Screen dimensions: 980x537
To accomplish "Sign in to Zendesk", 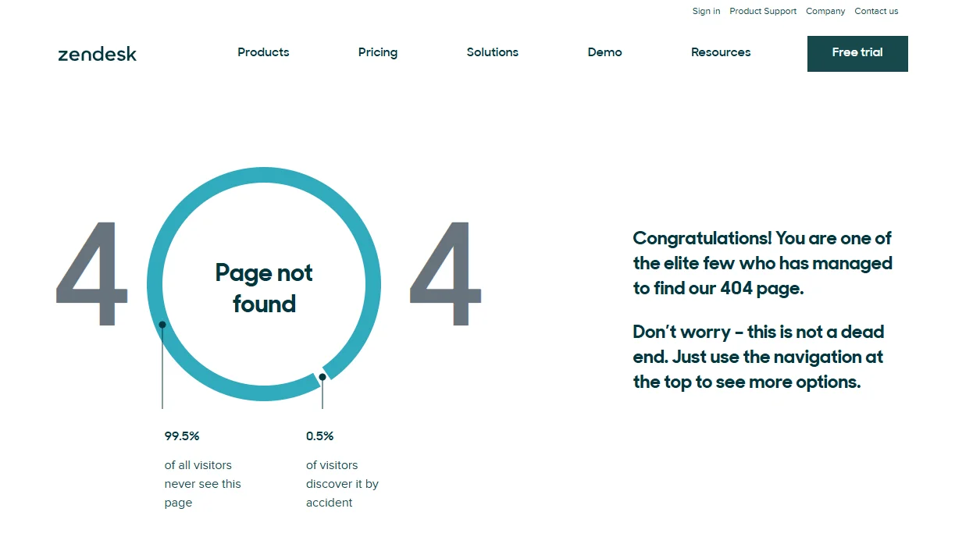I will tap(705, 11).
